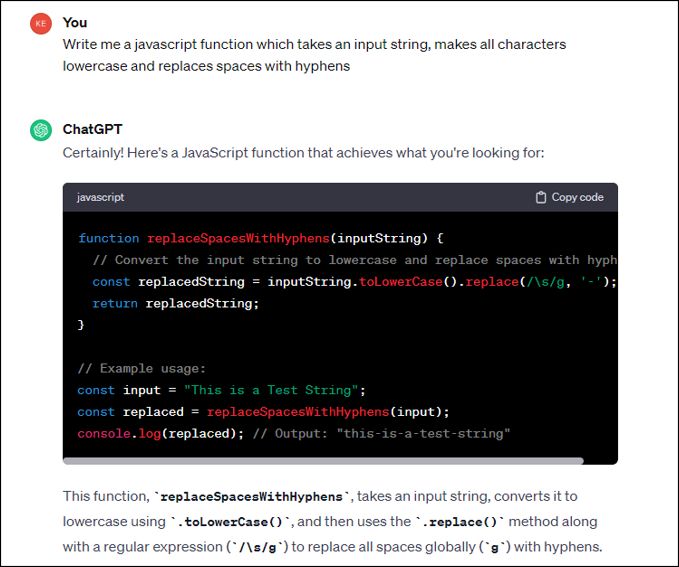The width and height of the screenshot is (679, 567).
Task: Click the clipboard icon beside Copy code
Action: click(540, 198)
